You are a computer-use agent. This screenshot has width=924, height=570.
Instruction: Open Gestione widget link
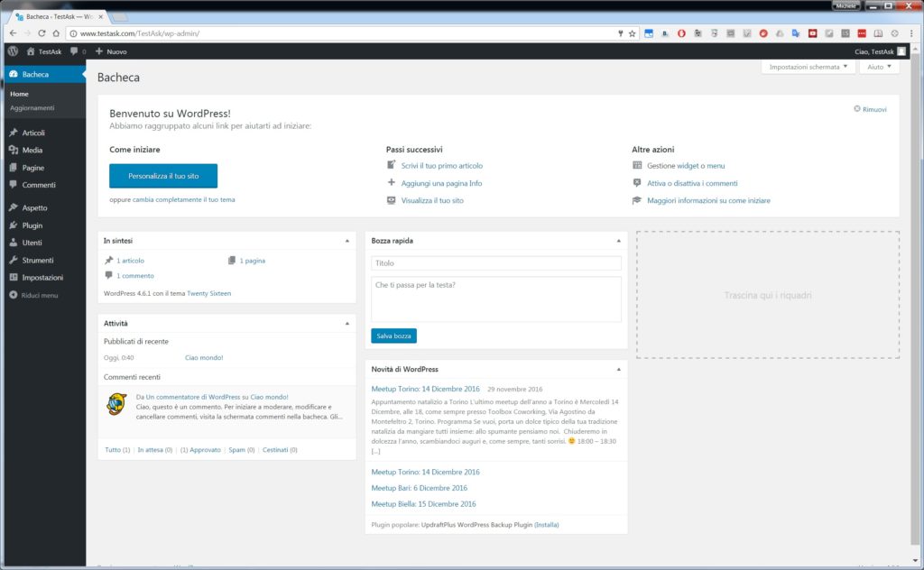(686, 165)
